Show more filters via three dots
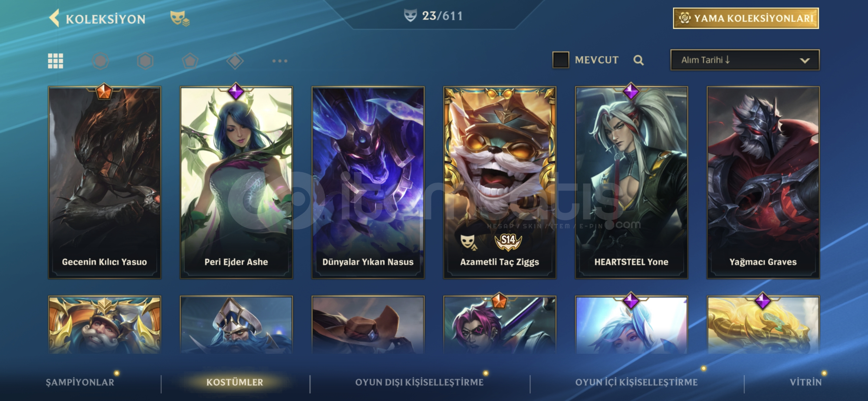 point(280,61)
